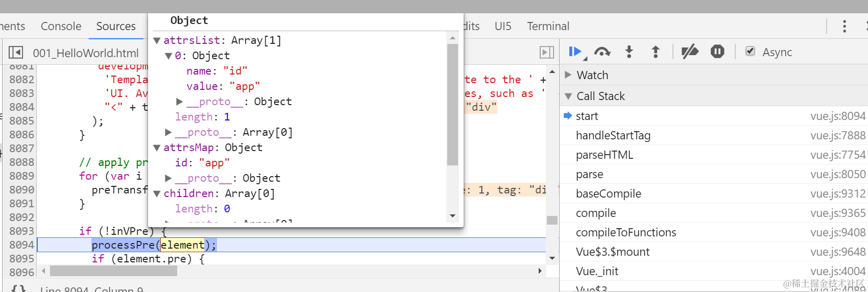Click value: "app" property in tooltip
Image resolution: width=868 pixels, height=292 pixels.
(x=223, y=86)
